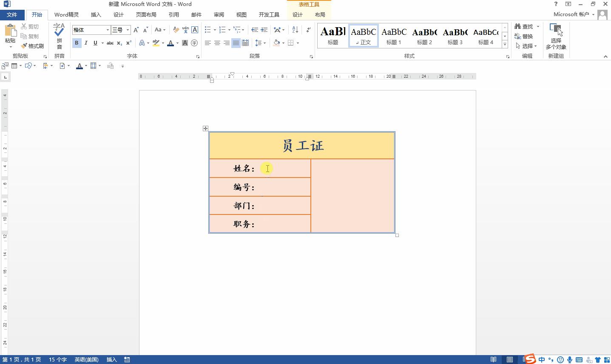Click the Sort (A-Z) icon

(x=295, y=29)
